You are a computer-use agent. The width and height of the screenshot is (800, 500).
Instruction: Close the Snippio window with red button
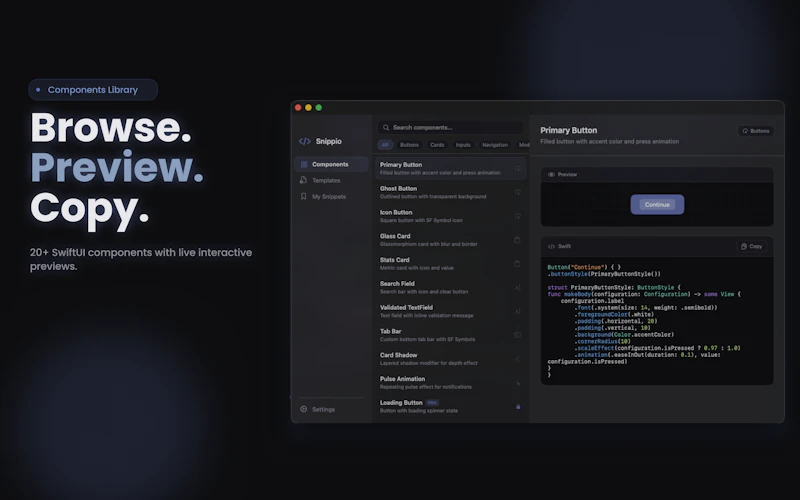298,108
